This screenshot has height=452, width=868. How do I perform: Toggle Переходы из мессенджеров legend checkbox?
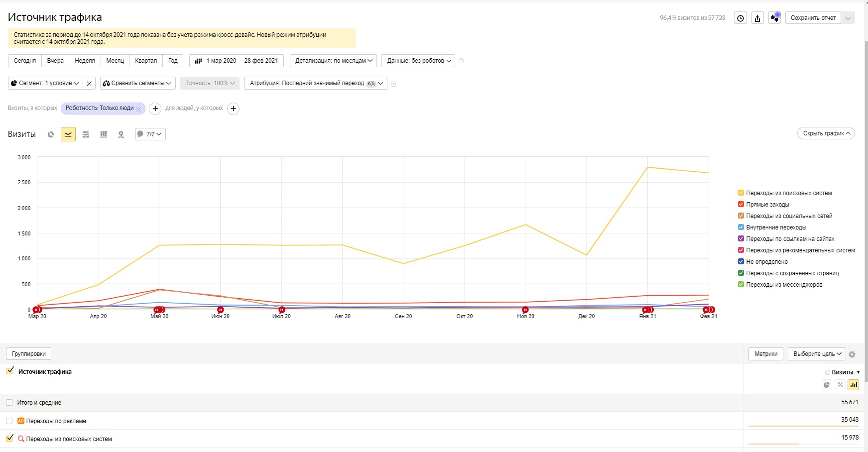pos(741,285)
